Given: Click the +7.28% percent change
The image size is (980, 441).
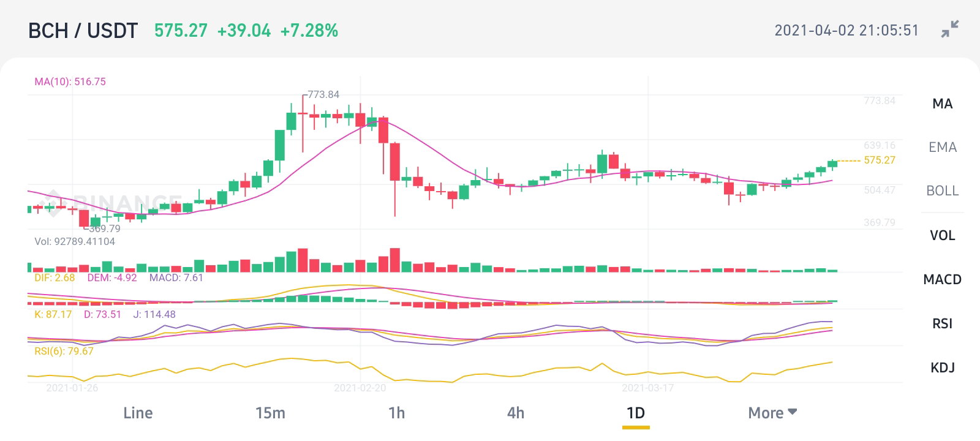Looking at the screenshot, I should 309,31.
